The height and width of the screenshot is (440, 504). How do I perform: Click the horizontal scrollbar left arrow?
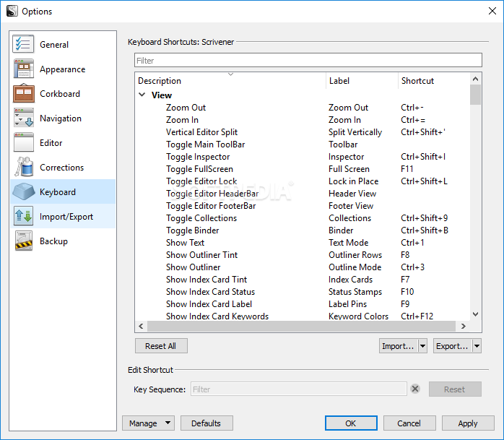click(141, 326)
